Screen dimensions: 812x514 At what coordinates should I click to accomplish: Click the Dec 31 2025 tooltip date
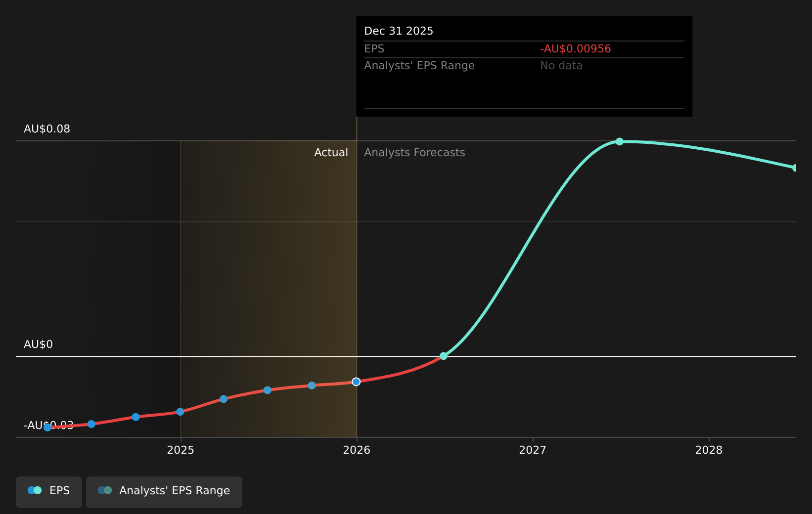click(x=399, y=31)
